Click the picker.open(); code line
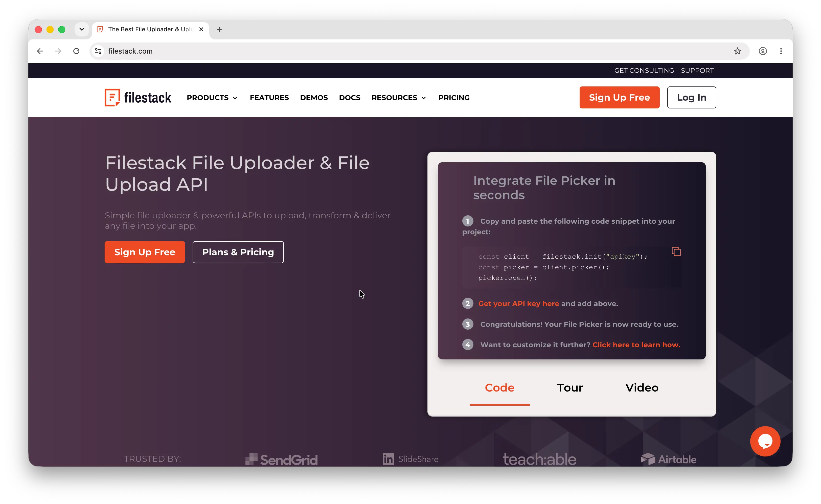The height and width of the screenshot is (504, 821). tap(507, 278)
